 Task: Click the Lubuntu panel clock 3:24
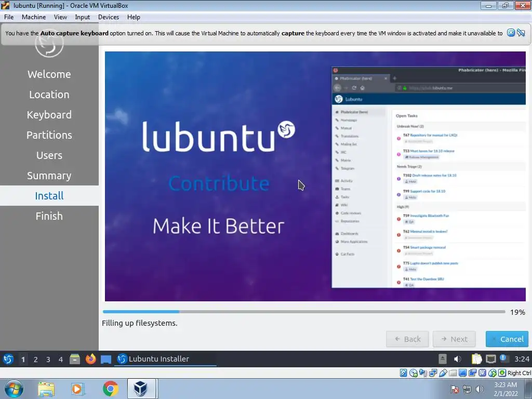pyautogui.click(x=522, y=359)
